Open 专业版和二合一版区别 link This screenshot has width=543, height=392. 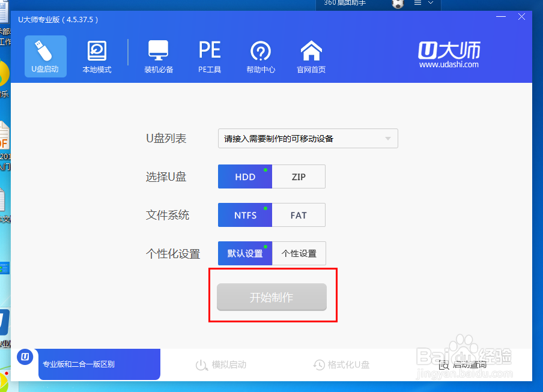[x=99, y=364]
